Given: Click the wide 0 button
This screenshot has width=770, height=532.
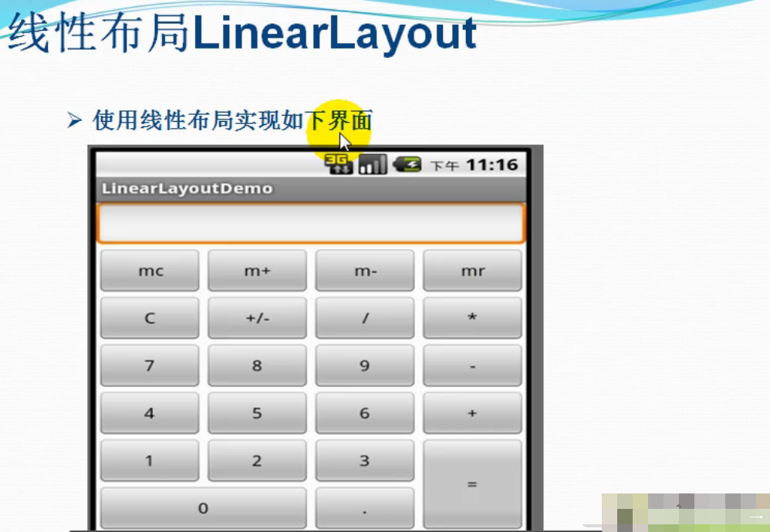Looking at the screenshot, I should tap(204, 508).
